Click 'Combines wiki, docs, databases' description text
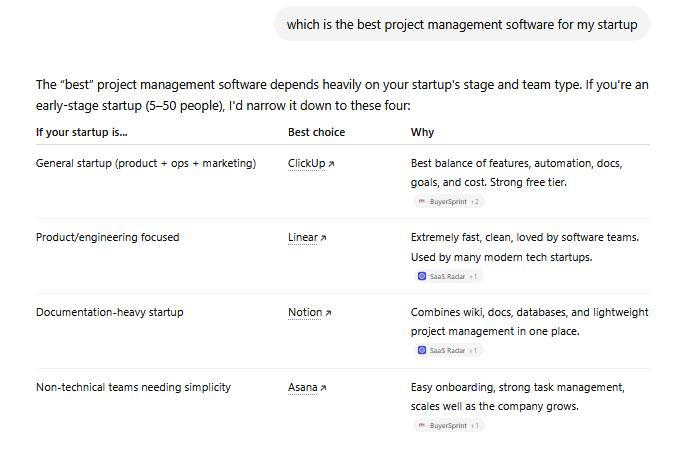 pos(530,322)
